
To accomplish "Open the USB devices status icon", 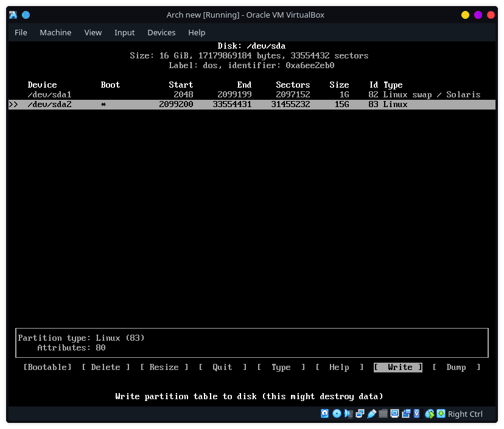I will (x=371, y=414).
